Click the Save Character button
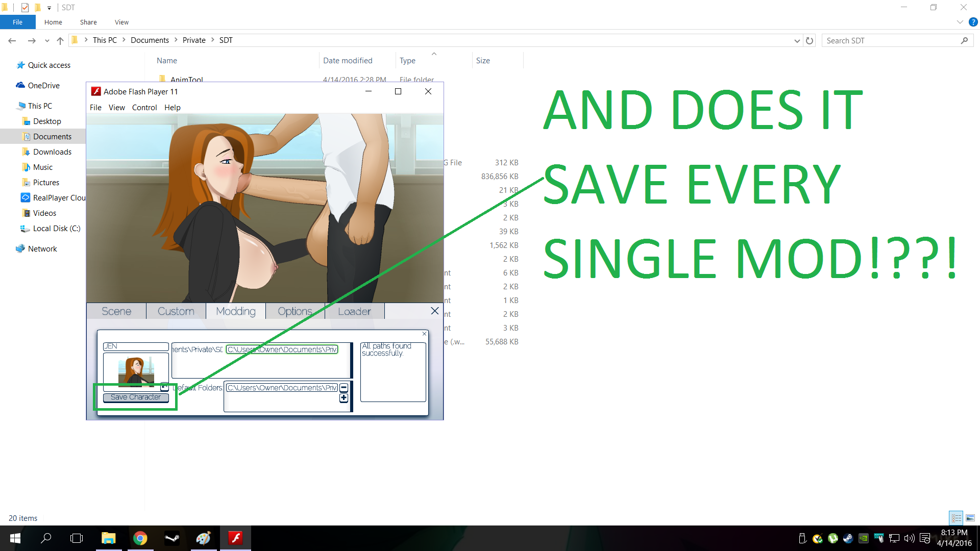Screen dimensions: 980x551 136,397
